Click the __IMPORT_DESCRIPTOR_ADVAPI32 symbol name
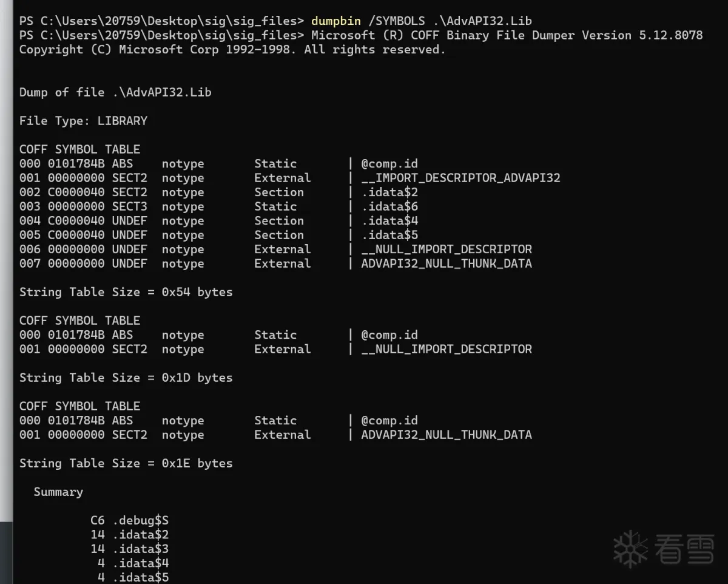Screen dimensions: 728x584 (460, 178)
